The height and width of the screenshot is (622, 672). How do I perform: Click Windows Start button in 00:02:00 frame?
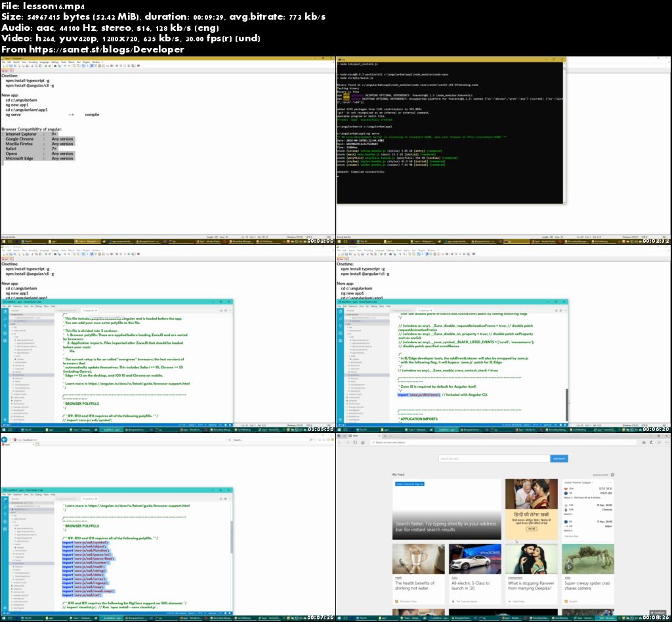[x=3, y=241]
